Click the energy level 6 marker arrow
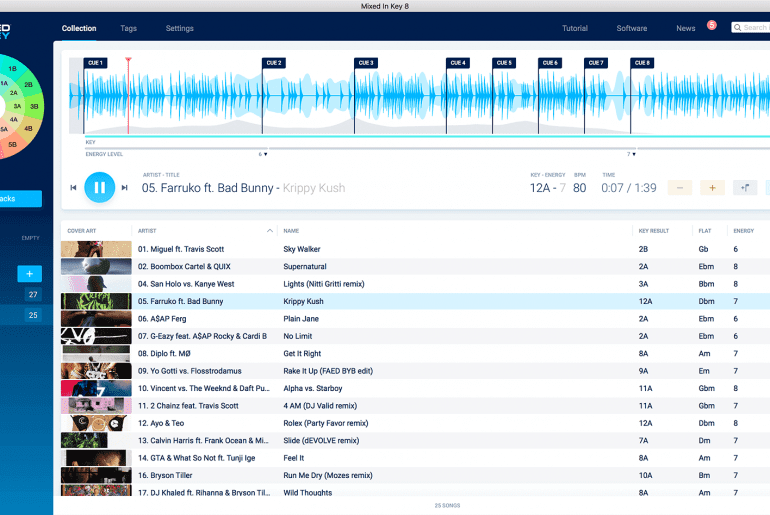The height and width of the screenshot is (515, 770). (x=265, y=155)
